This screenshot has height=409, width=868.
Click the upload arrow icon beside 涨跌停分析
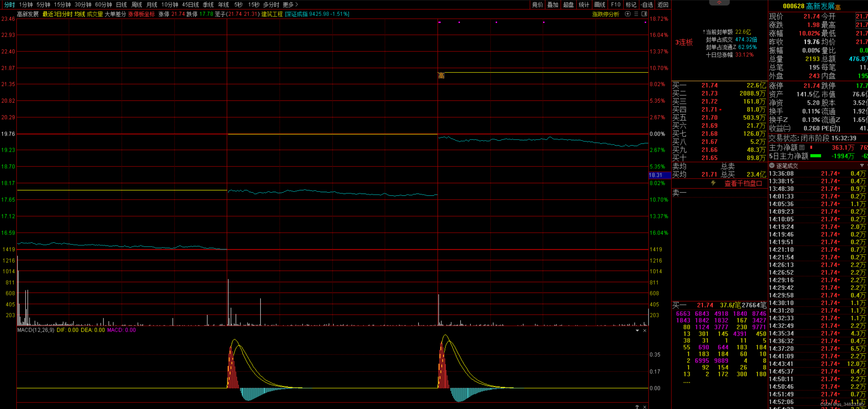627,14
